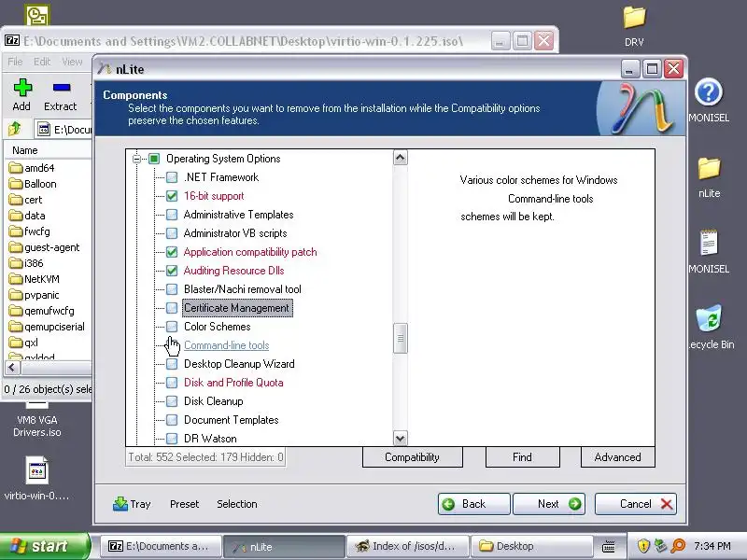Switch to Index of /isos taskbar window
The width and height of the screenshot is (747, 560).
pos(408,546)
